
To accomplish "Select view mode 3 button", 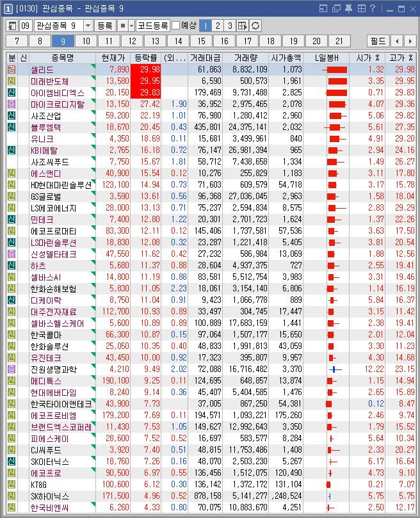I will [230, 26].
